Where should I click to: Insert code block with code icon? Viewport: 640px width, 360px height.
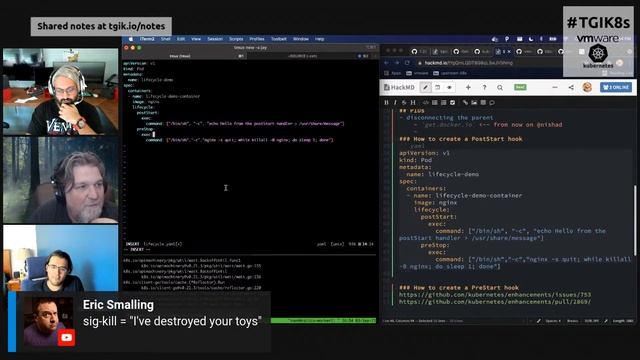(426, 102)
